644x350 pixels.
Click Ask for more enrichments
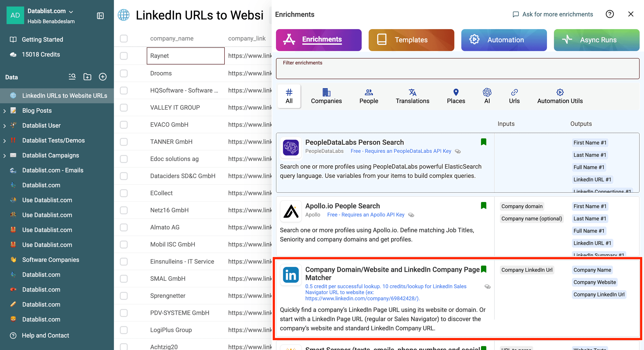(x=553, y=14)
